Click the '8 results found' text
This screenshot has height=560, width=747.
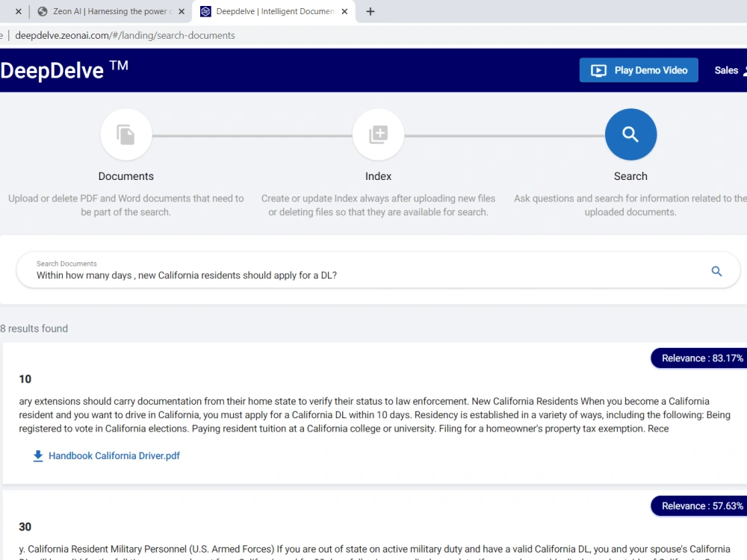(x=34, y=329)
